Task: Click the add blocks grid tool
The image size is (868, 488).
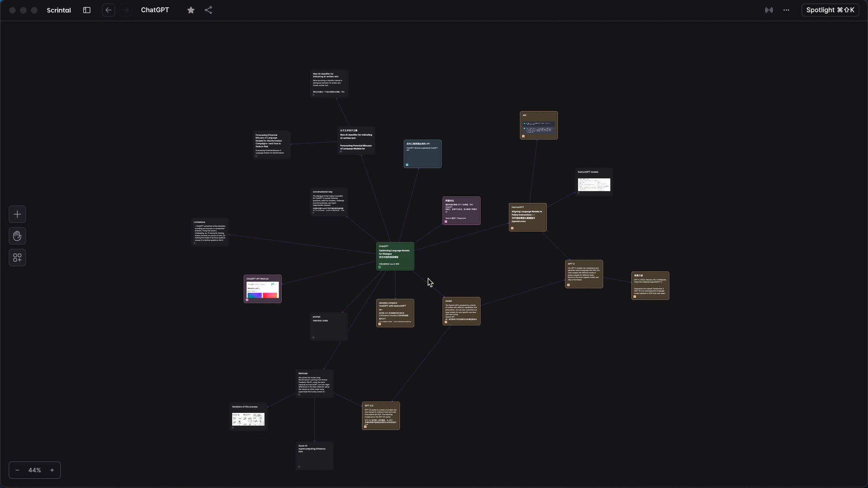Action: coord(17,258)
